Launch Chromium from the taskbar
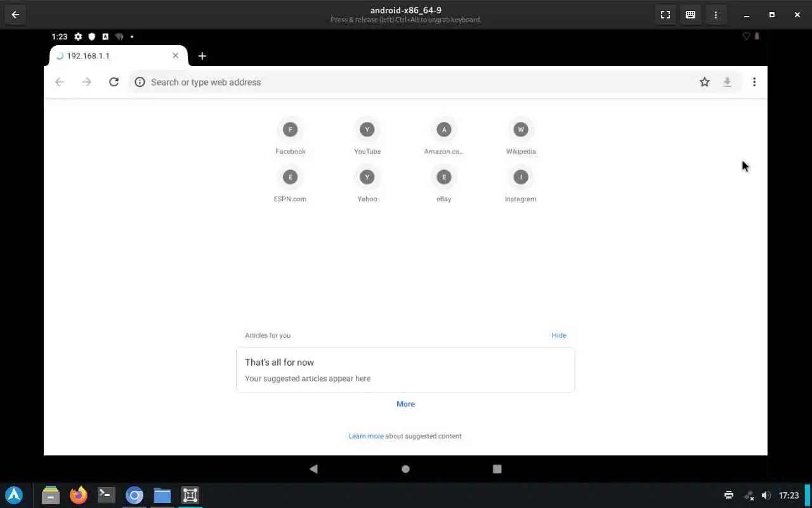 tap(134, 495)
